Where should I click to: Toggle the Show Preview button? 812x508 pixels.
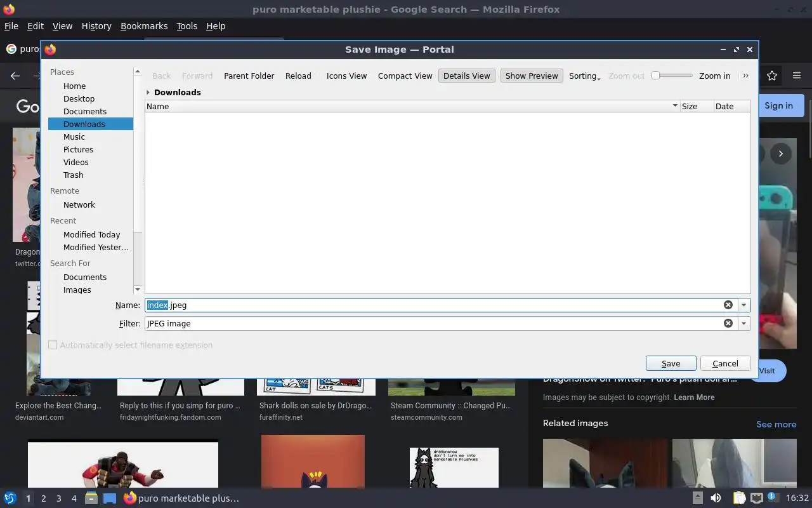[x=532, y=76]
